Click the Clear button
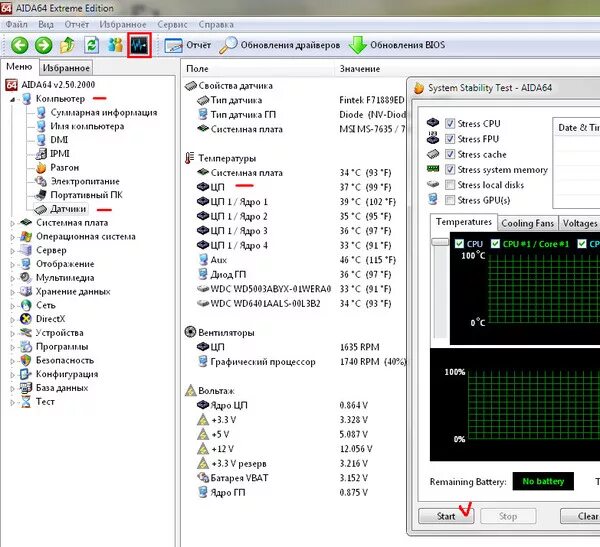This screenshot has height=547, width=600. pyautogui.click(x=582, y=516)
